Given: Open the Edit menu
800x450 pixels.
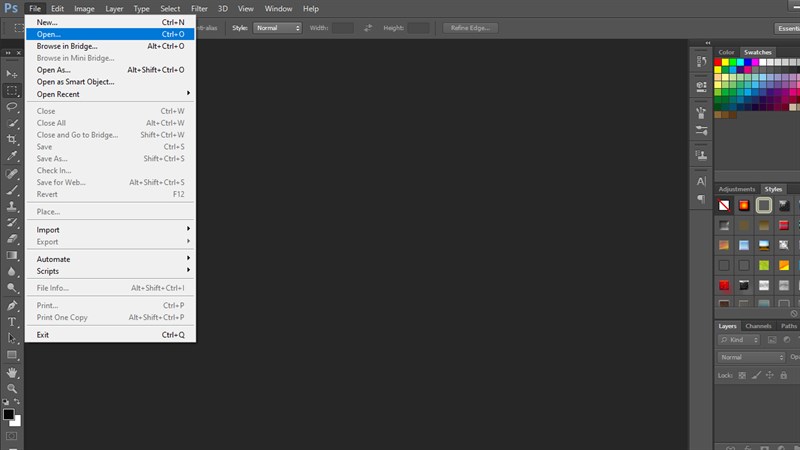Looking at the screenshot, I should (57, 9).
